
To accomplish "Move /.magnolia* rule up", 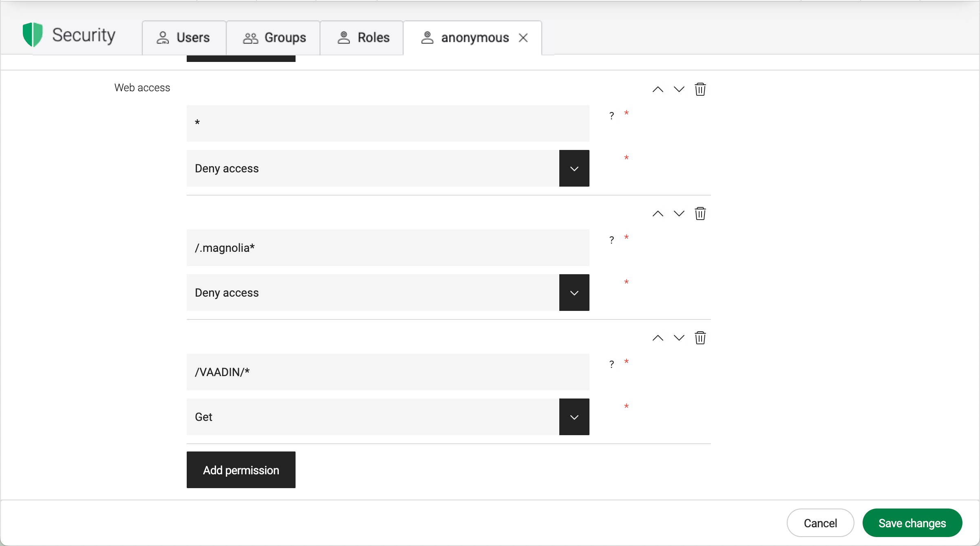I will pyautogui.click(x=658, y=214).
